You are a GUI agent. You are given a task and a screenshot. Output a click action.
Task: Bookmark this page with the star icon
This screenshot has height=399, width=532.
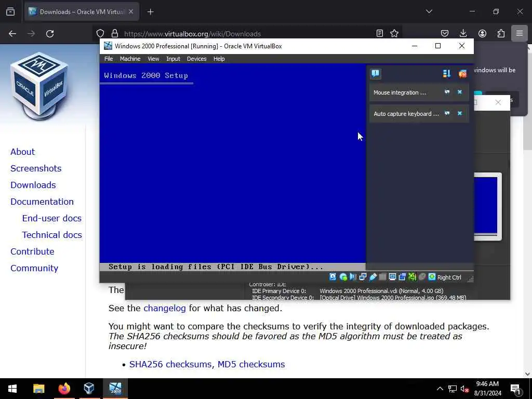394,33
